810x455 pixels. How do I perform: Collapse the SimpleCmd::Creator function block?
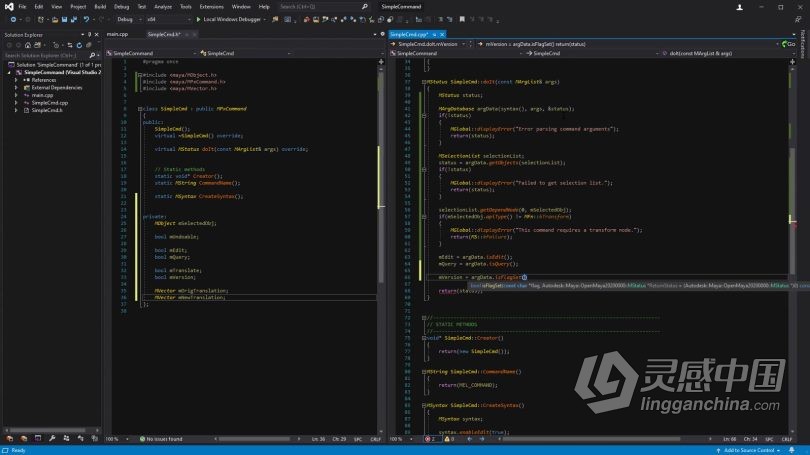click(x=424, y=338)
